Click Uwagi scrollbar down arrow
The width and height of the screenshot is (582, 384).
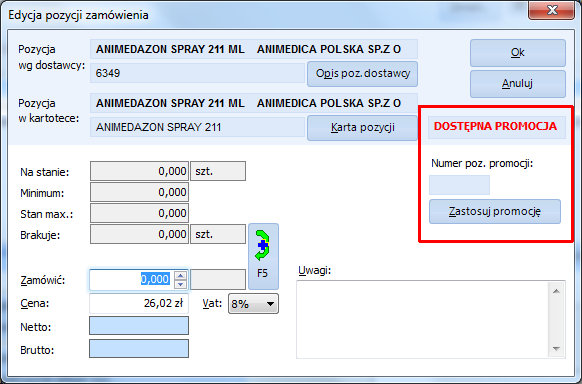[x=556, y=348]
